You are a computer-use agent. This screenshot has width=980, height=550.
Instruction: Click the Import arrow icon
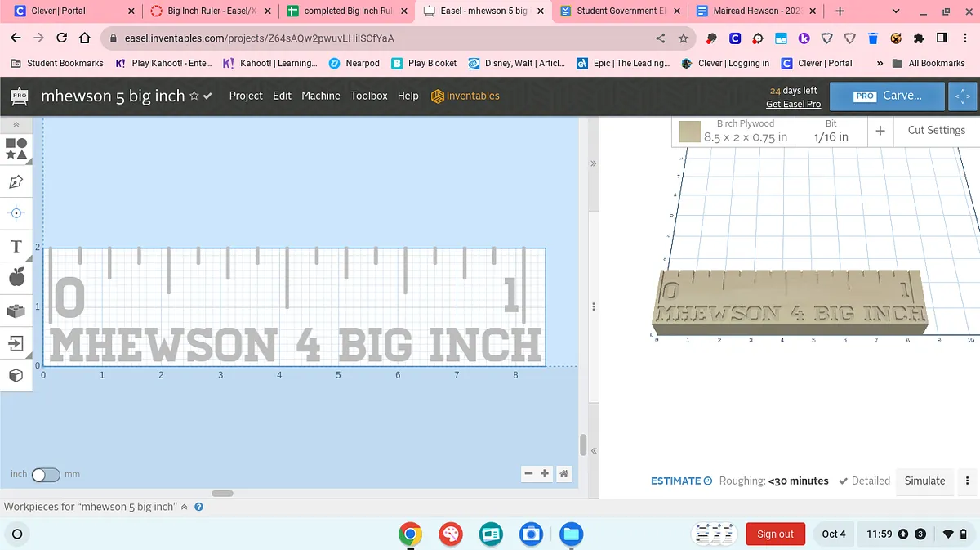point(16,343)
